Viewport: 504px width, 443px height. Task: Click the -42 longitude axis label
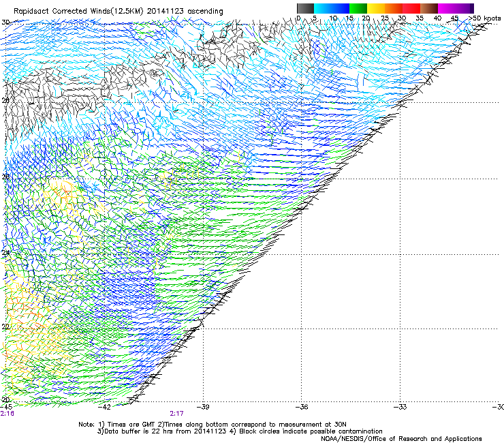click(x=104, y=407)
